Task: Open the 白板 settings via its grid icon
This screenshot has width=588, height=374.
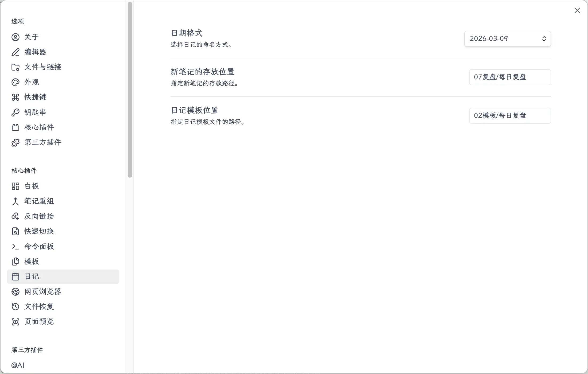Action: 16,186
